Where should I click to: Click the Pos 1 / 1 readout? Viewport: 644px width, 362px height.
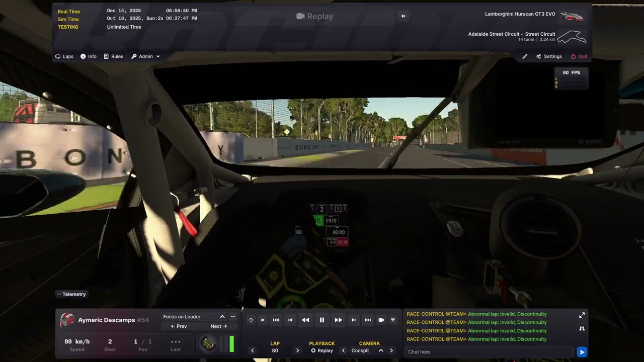143,345
